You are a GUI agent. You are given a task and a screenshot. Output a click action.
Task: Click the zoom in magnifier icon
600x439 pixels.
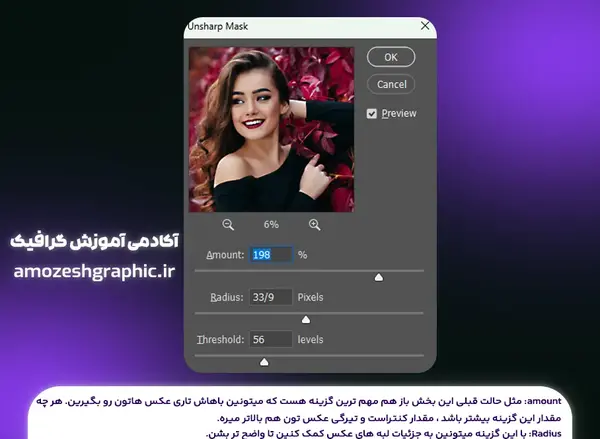tap(315, 225)
